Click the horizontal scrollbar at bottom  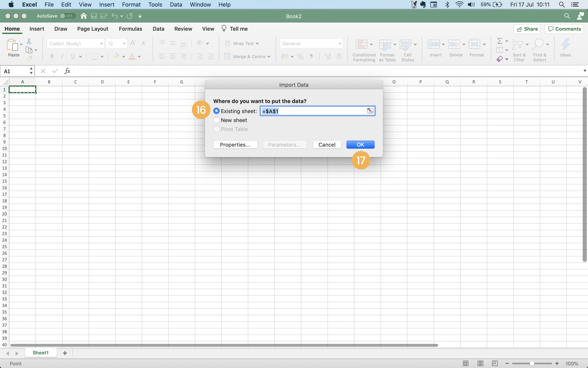pos(224,345)
